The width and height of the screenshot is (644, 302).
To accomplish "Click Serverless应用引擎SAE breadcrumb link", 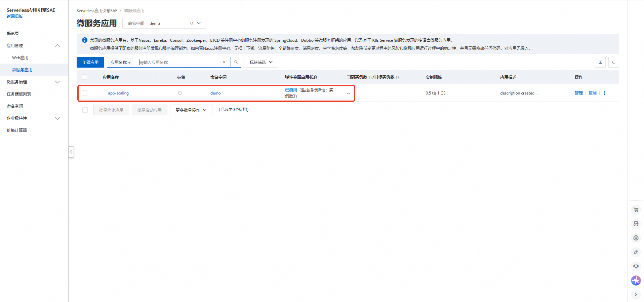I will [x=97, y=11].
